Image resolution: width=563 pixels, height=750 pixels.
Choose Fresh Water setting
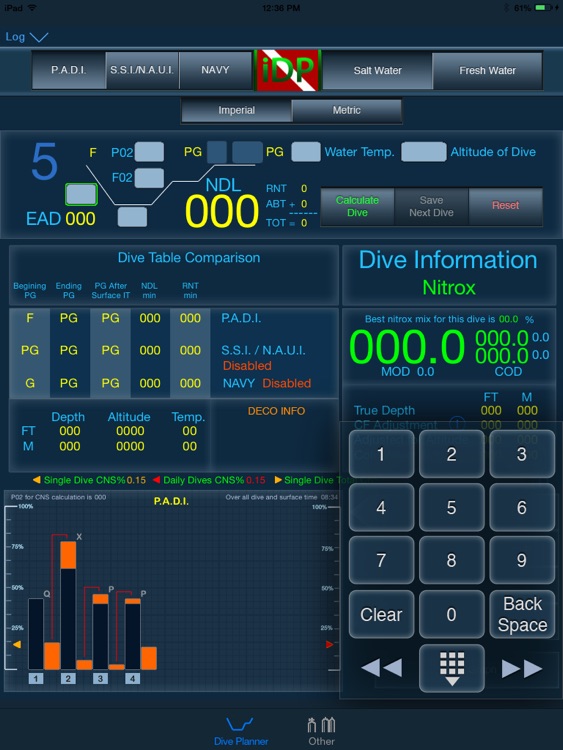[x=487, y=71]
